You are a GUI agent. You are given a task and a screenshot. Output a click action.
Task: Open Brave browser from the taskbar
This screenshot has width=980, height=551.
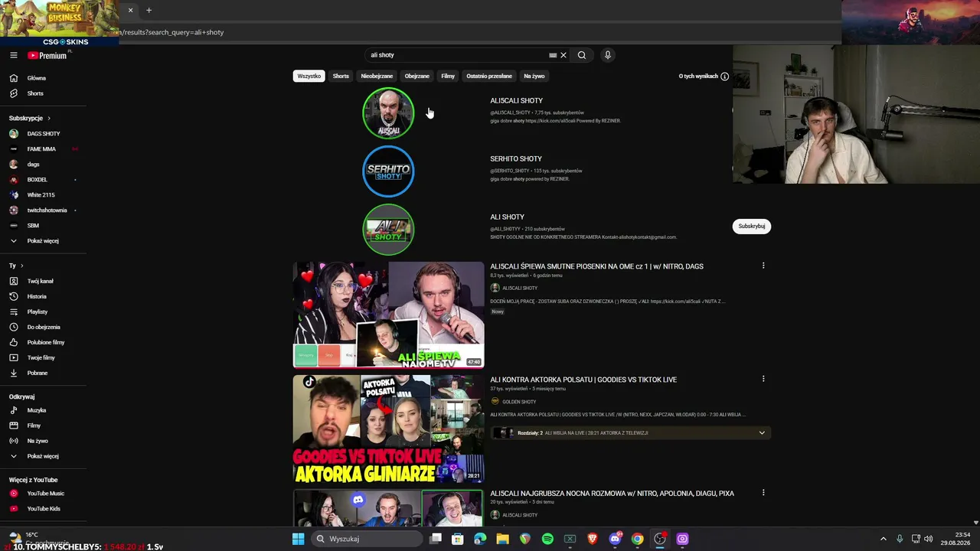[x=592, y=539]
